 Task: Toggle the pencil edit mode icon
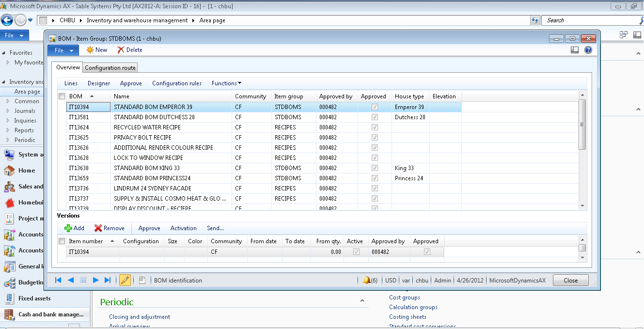tap(125, 280)
